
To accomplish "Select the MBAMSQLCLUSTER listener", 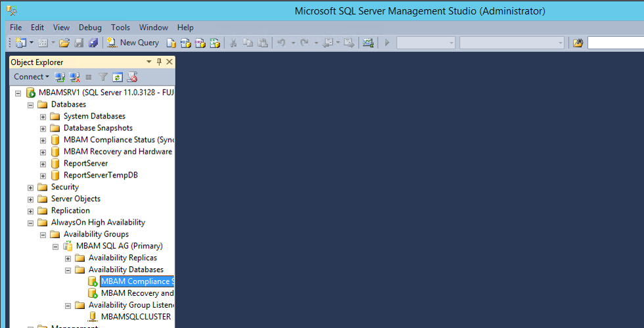I will [136, 316].
